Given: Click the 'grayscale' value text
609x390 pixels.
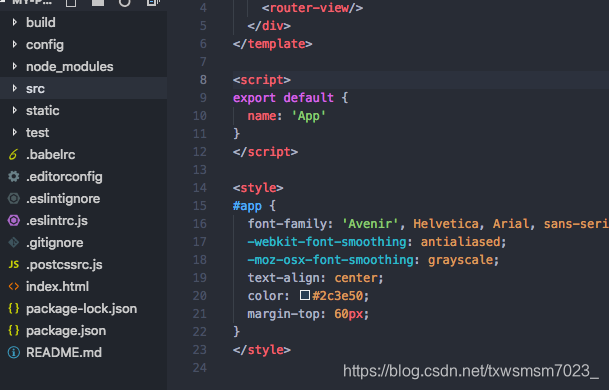Looking at the screenshot, I should [460, 260].
